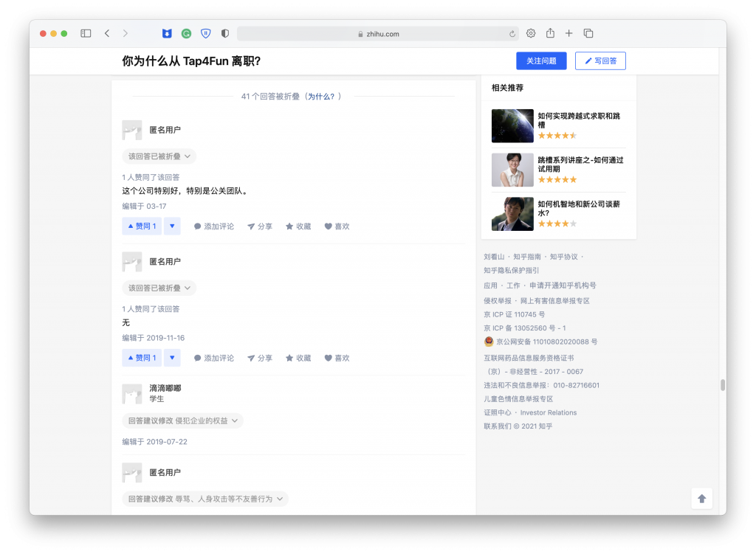Open the 申请开通知乎机构号 link
This screenshot has width=756, height=554.
point(563,285)
